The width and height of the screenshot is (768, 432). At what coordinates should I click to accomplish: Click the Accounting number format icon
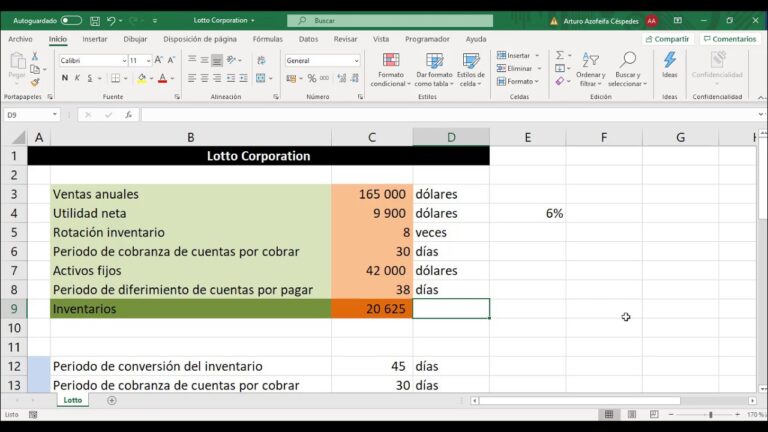tap(291, 78)
